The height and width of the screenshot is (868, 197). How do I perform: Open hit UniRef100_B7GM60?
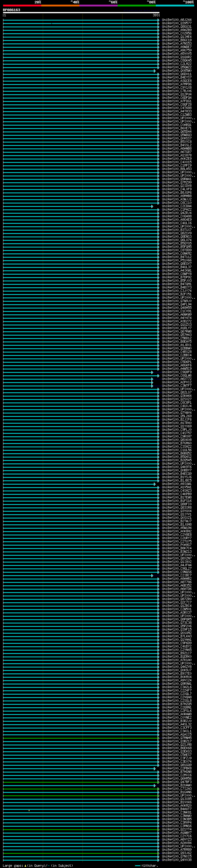[x=177, y=443]
